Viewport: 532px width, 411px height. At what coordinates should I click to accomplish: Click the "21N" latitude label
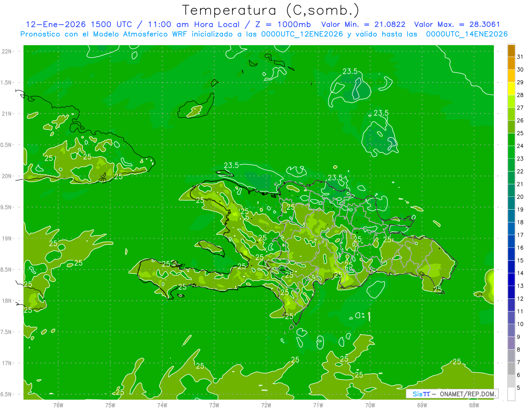pyautogui.click(x=8, y=114)
